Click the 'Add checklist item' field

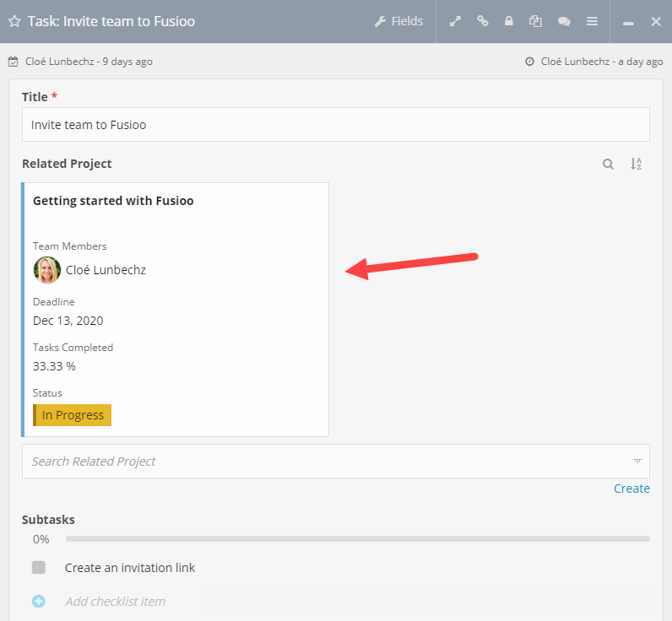(x=116, y=602)
